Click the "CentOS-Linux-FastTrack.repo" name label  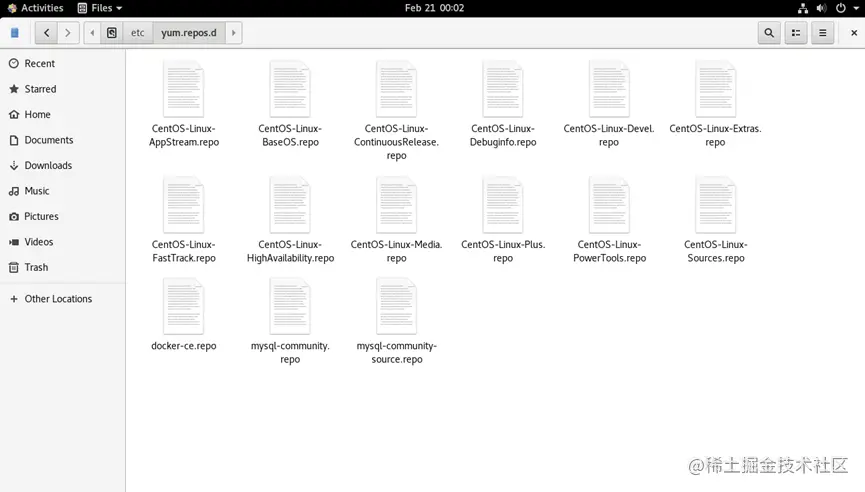coord(184,251)
